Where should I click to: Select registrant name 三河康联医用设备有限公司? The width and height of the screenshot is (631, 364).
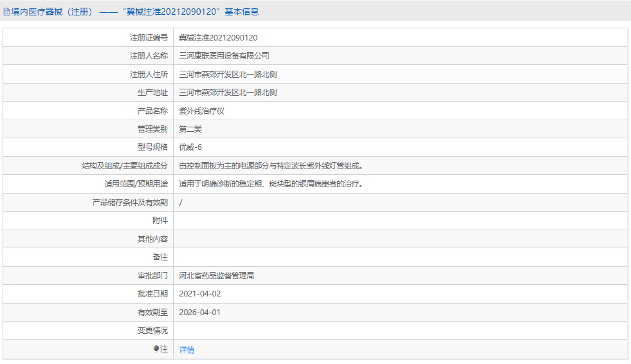tap(224, 56)
